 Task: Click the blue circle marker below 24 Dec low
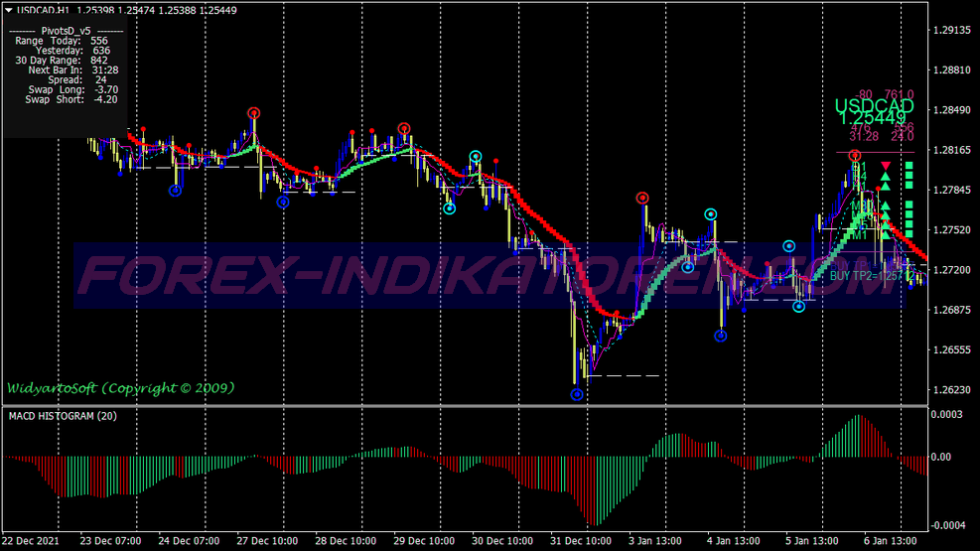pyautogui.click(x=175, y=191)
